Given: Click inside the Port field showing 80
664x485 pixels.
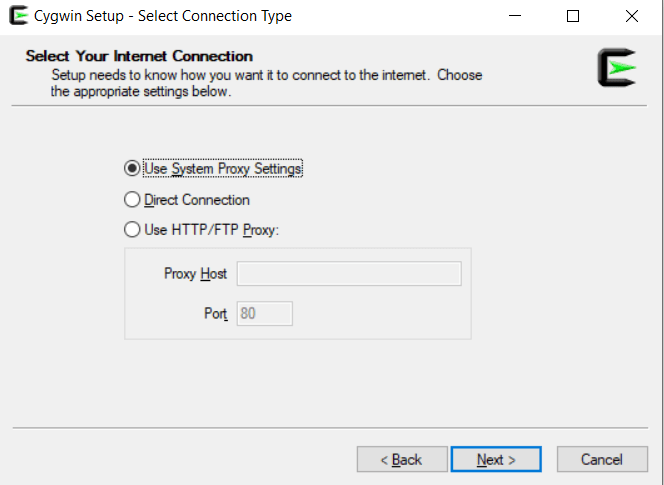Looking at the screenshot, I should click(264, 313).
